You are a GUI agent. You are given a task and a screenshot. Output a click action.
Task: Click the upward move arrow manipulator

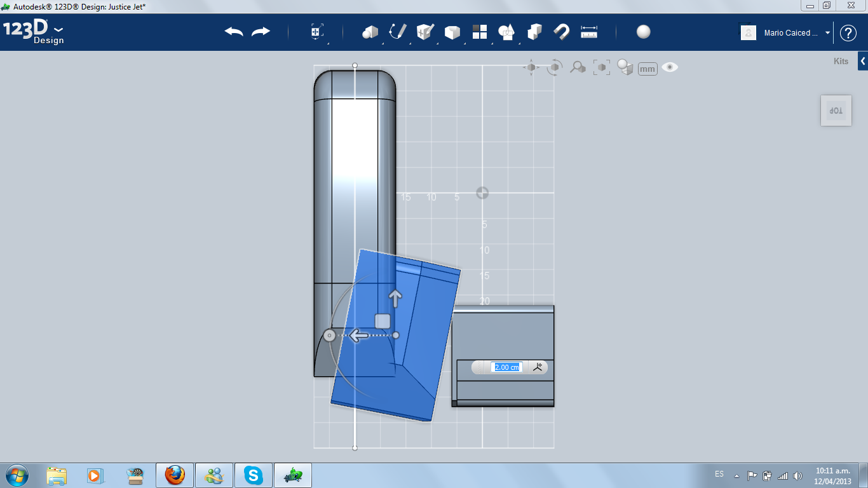pos(395,298)
